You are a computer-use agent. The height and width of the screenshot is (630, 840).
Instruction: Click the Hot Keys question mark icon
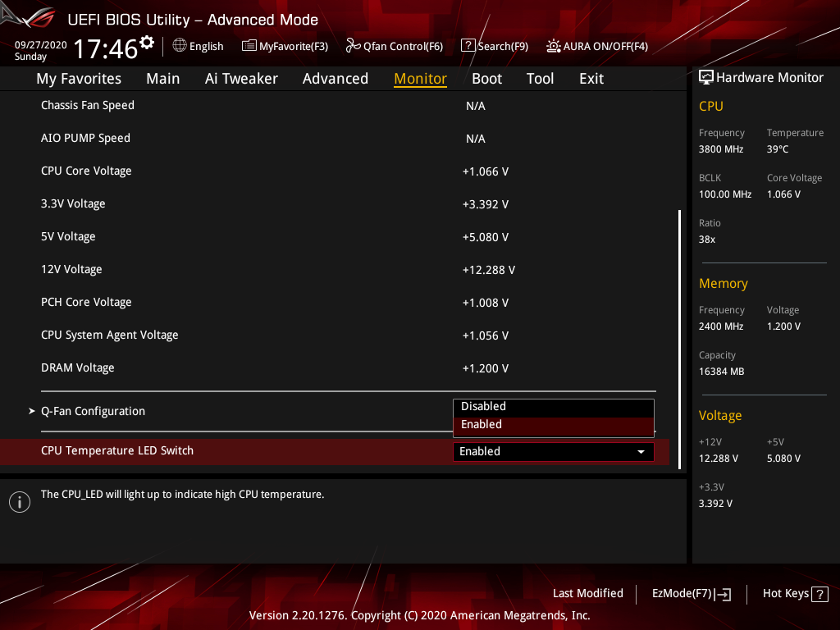(x=819, y=594)
